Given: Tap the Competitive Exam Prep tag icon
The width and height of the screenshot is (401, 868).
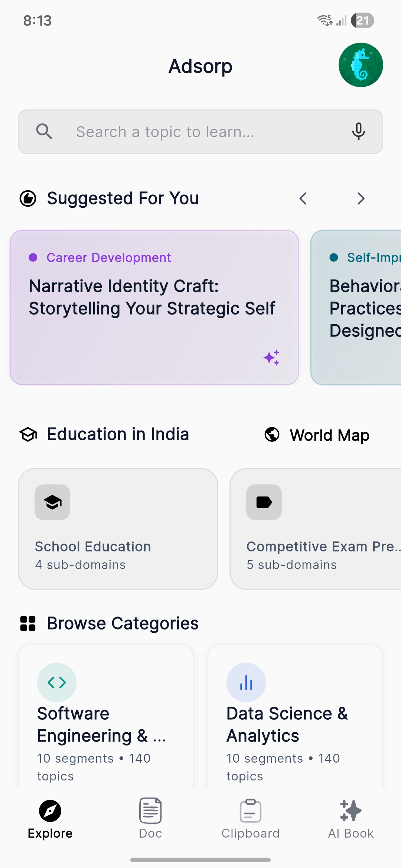Looking at the screenshot, I should tap(264, 502).
